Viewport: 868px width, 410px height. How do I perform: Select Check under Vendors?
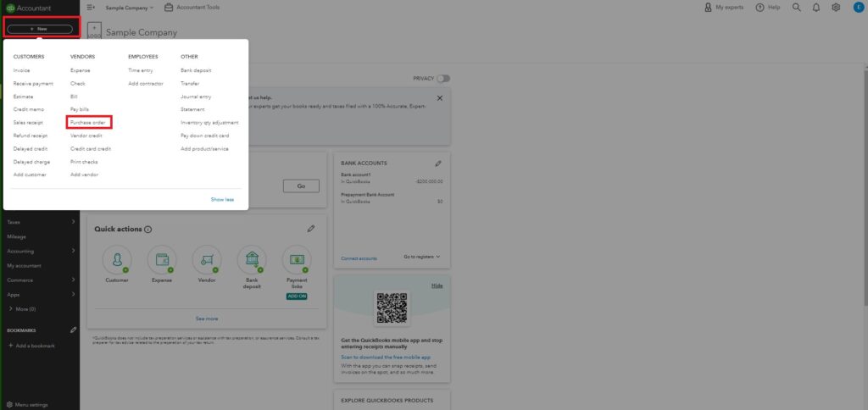pyautogui.click(x=78, y=84)
